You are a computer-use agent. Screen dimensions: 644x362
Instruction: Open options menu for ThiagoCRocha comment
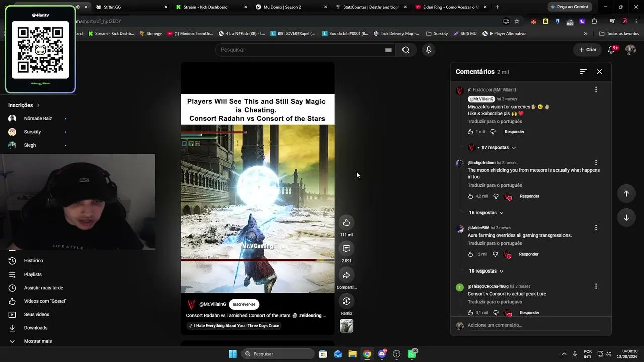pyautogui.click(x=596, y=286)
